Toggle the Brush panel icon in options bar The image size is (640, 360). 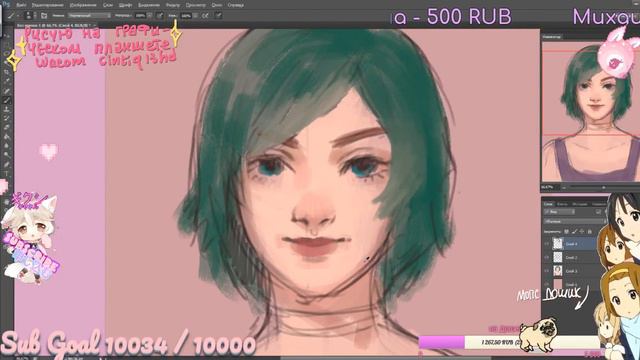44,16
